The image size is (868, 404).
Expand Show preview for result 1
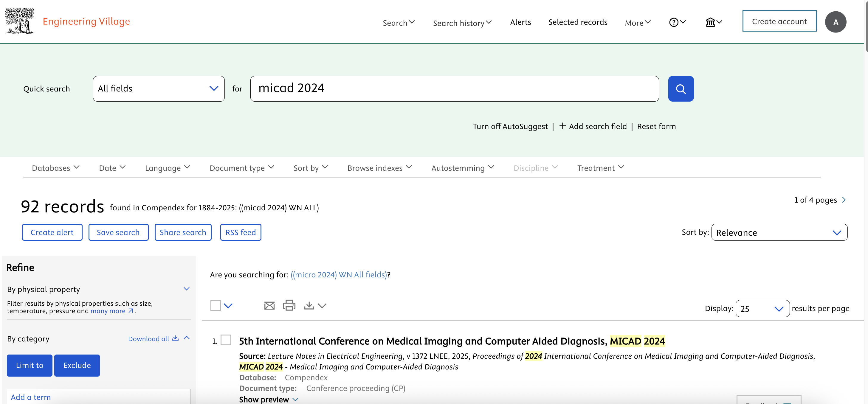(269, 399)
